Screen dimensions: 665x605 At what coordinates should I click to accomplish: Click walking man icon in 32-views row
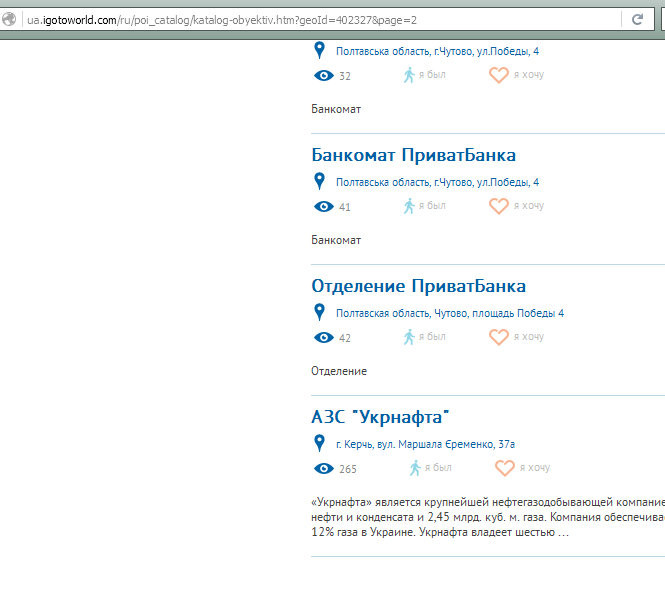point(409,75)
